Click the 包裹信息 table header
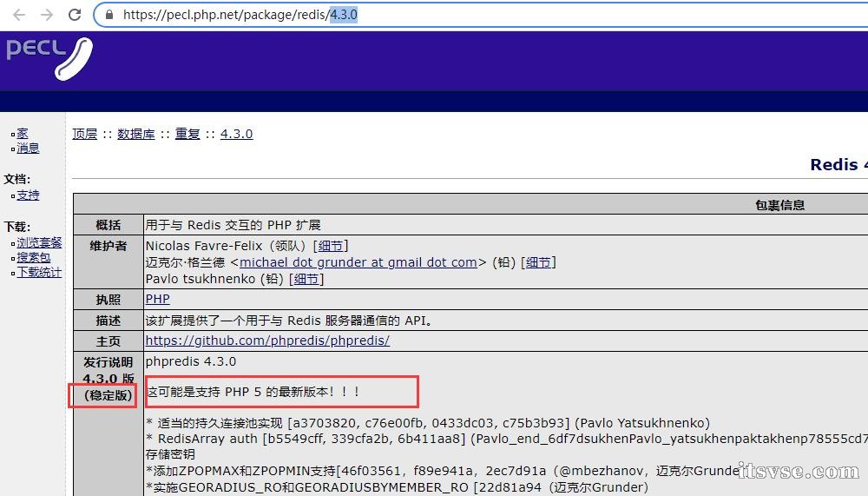The height and width of the screenshot is (496, 868). point(780,205)
